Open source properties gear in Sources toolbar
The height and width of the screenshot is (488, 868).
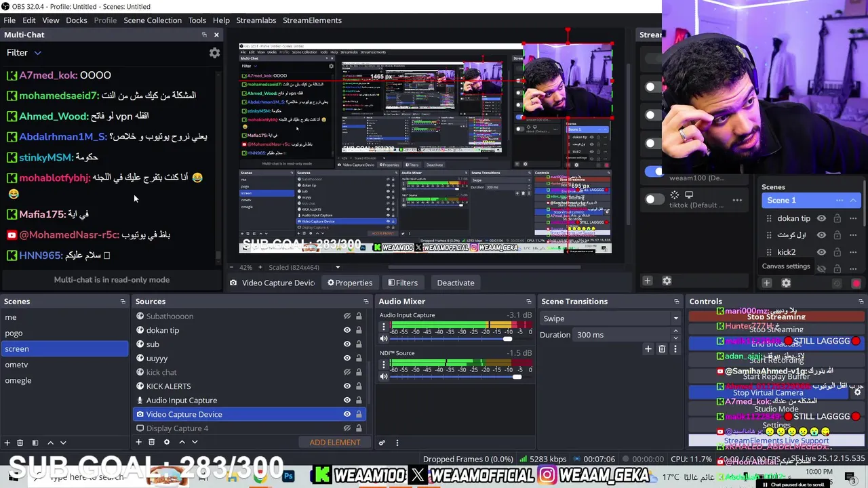pos(167,442)
